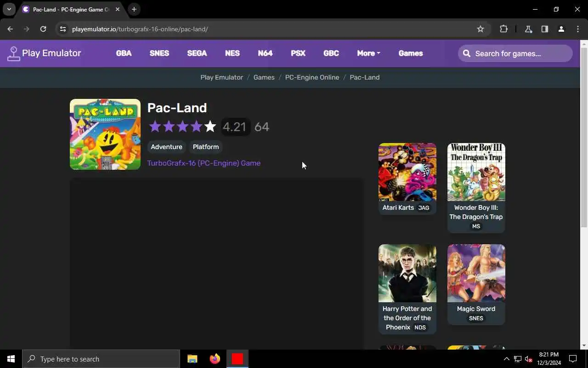This screenshot has width=588, height=368.
Task: Click the Play Emulator site name
Action: (51, 53)
